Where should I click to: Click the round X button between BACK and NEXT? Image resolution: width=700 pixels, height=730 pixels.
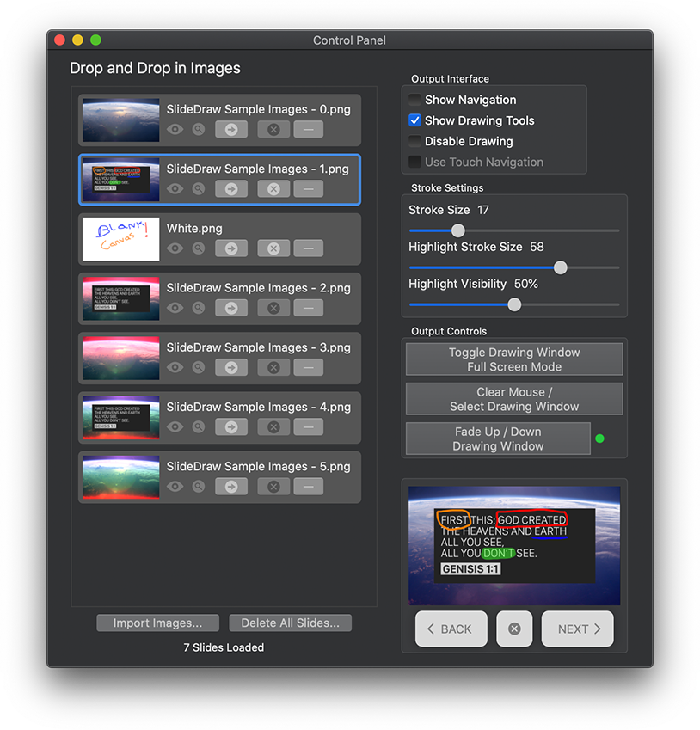click(514, 629)
